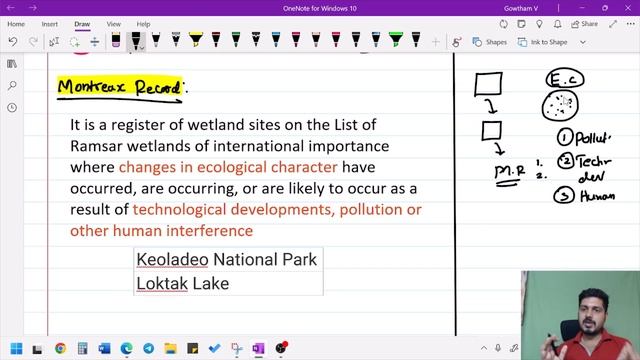Open the Insert tab

pyautogui.click(x=50, y=24)
